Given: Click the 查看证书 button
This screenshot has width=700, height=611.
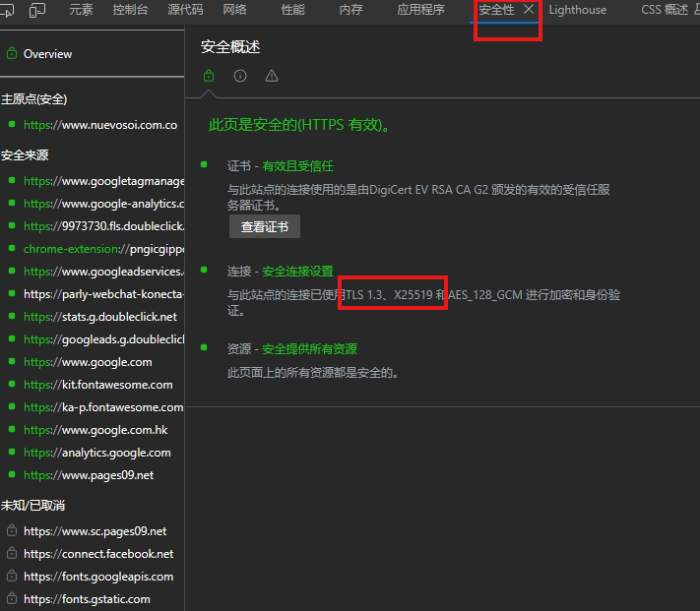Looking at the screenshot, I should [x=265, y=226].
